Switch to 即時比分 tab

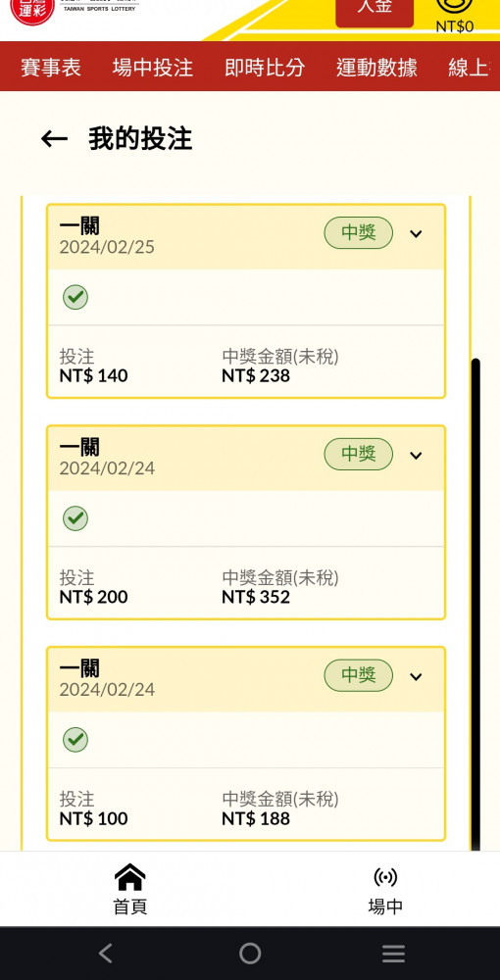pyautogui.click(x=265, y=68)
